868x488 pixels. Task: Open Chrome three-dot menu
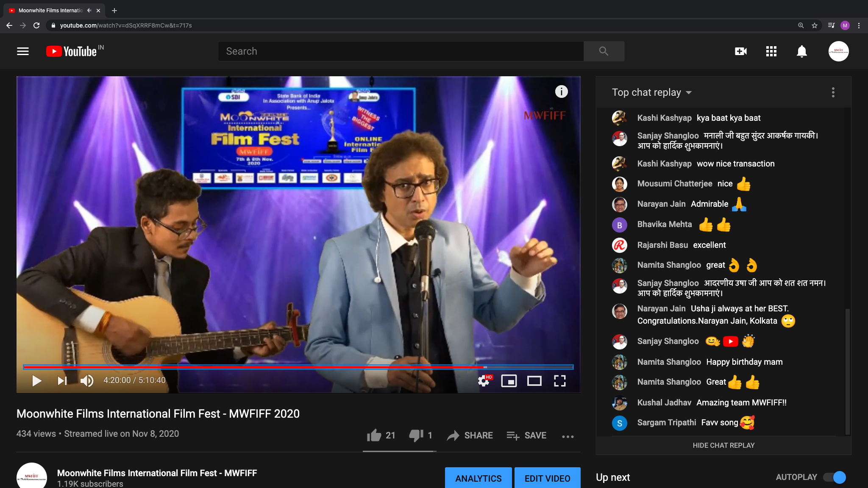click(x=859, y=25)
